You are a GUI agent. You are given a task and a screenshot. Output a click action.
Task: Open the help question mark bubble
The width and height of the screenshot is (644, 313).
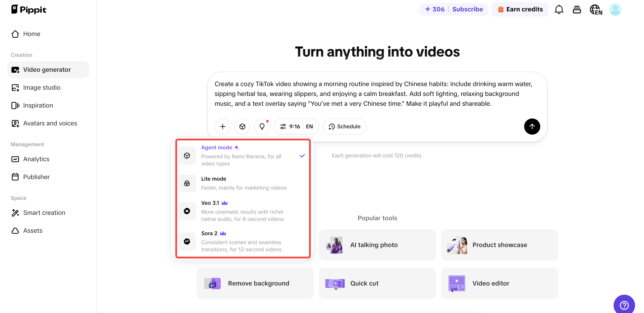coord(624,305)
